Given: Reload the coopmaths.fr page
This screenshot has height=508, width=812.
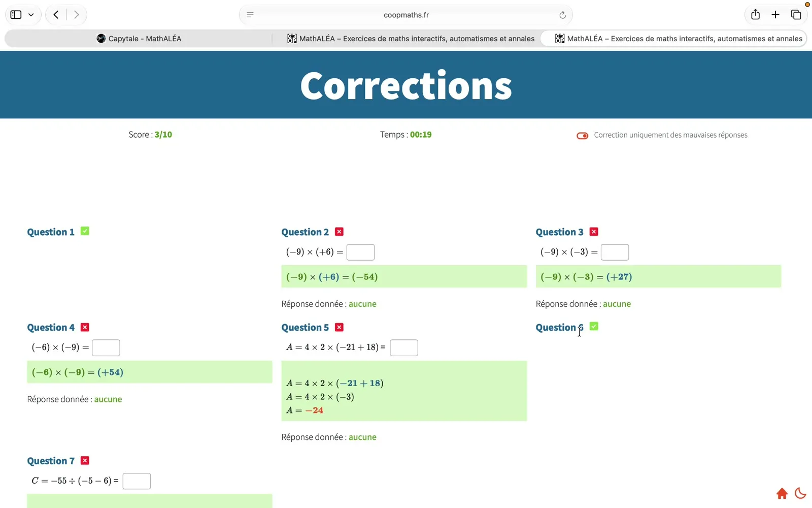Looking at the screenshot, I should coord(562,15).
